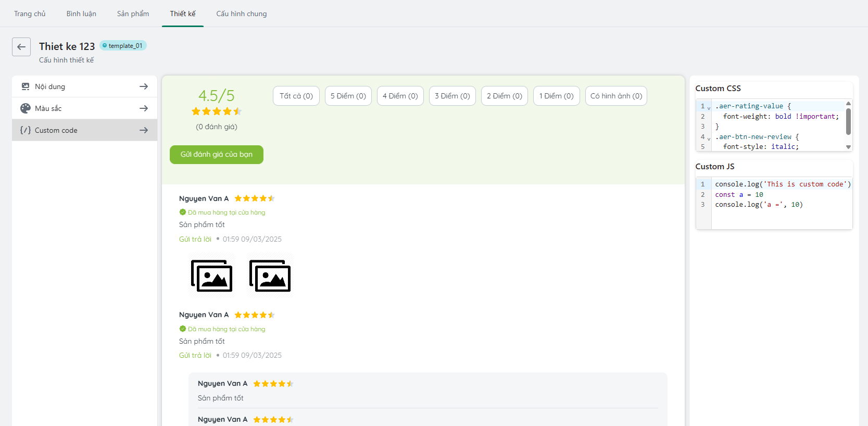The width and height of the screenshot is (868, 426).
Task: Expand Nội dung section arrow
Action: (x=144, y=86)
